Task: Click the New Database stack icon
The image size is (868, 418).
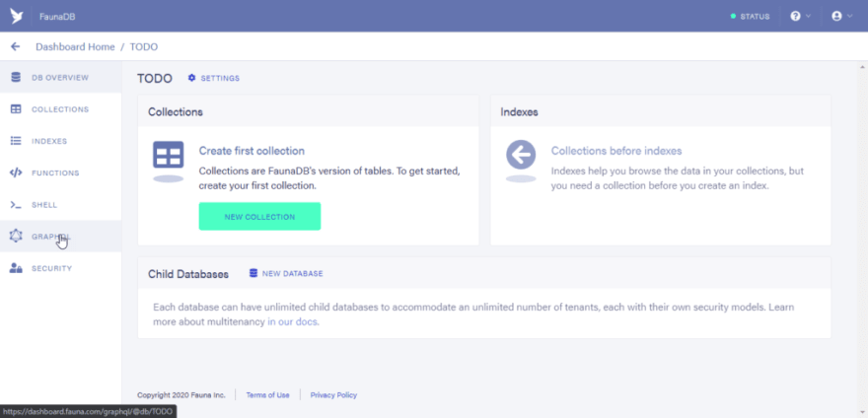Action: (x=253, y=273)
